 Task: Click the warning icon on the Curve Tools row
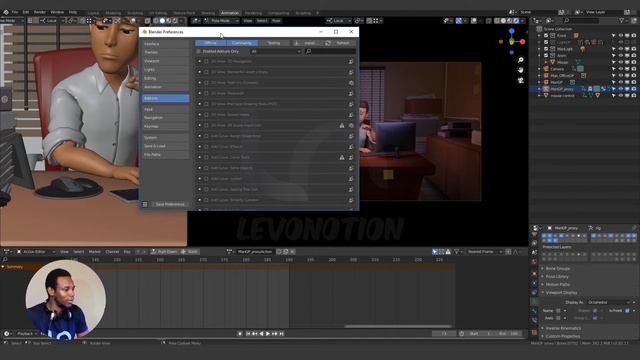[x=342, y=157]
